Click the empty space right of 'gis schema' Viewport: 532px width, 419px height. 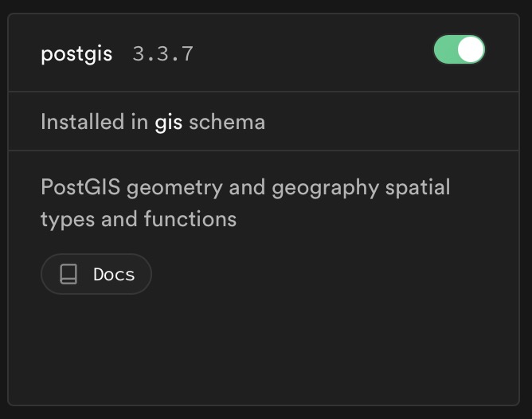point(390,122)
